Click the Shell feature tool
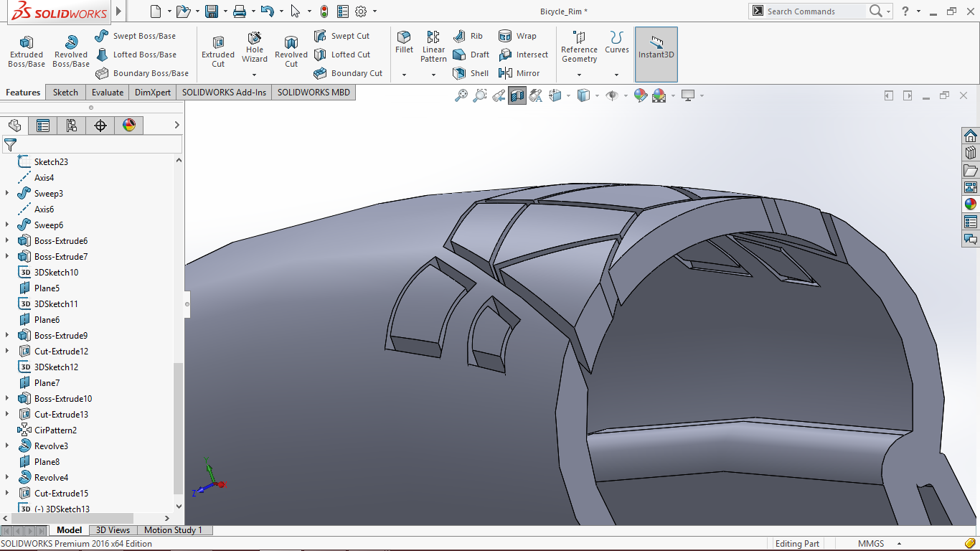980x551 pixels. pos(471,73)
